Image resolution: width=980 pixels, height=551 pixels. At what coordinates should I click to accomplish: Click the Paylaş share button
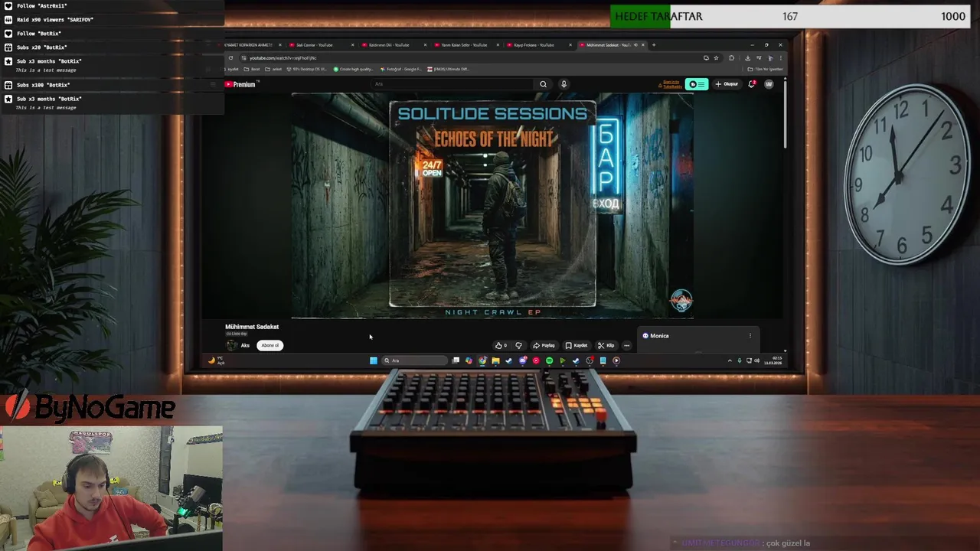tap(544, 345)
